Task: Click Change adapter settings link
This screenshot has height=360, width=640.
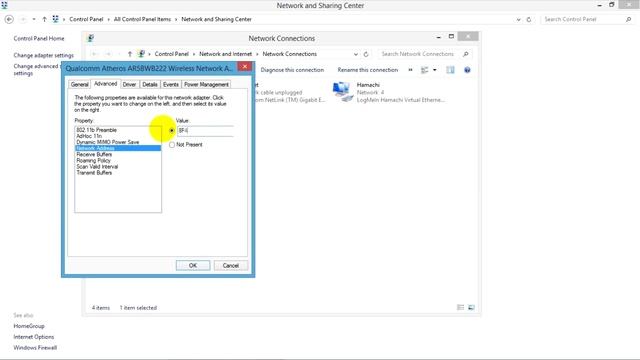Action: (x=44, y=55)
